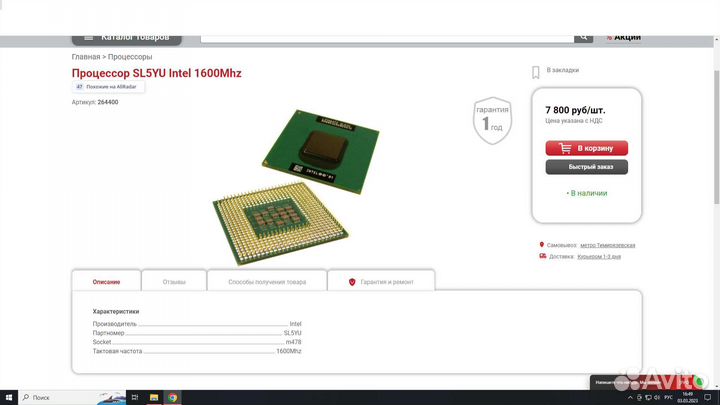Click article number 264400
The width and height of the screenshot is (720, 405).
coord(108,102)
